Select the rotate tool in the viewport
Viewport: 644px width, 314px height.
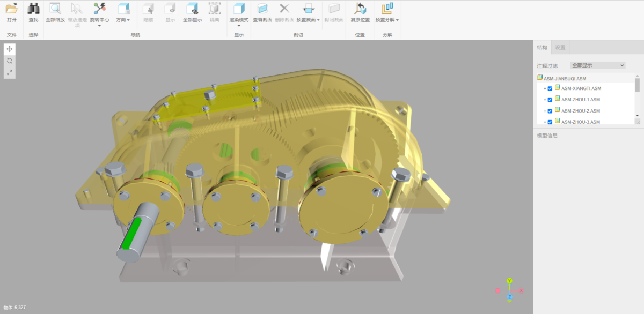click(10, 61)
